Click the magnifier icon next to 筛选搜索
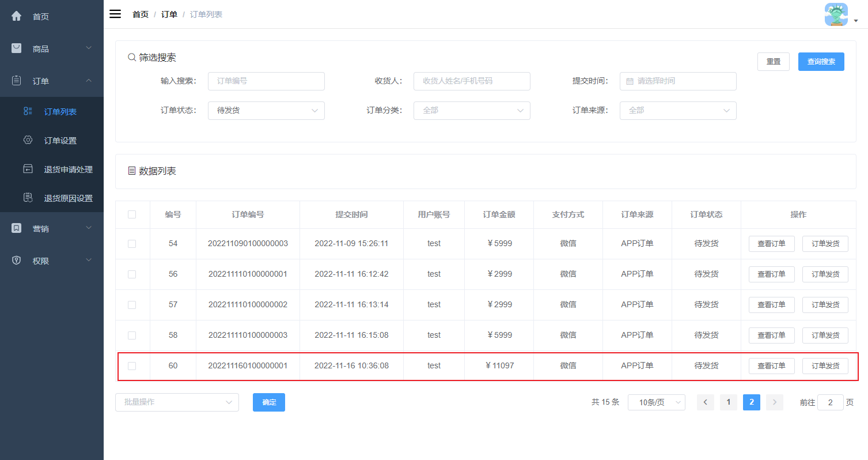The width and height of the screenshot is (868, 460). click(132, 57)
